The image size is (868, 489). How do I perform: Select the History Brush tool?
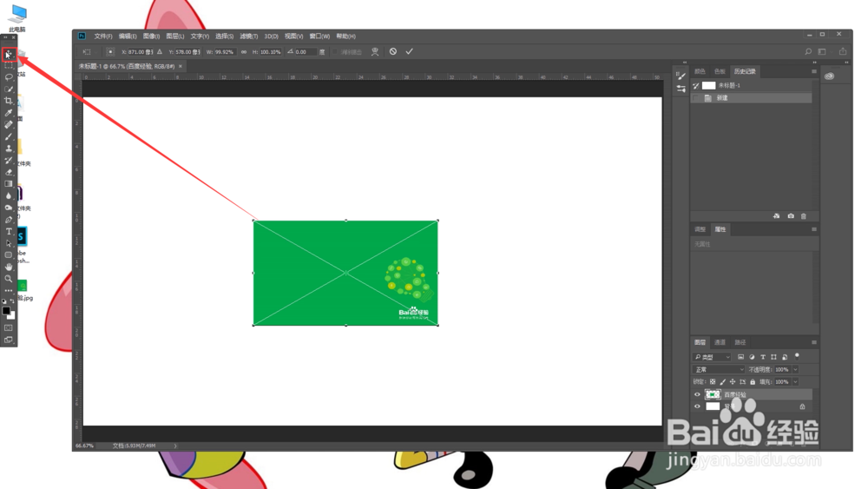[9, 160]
